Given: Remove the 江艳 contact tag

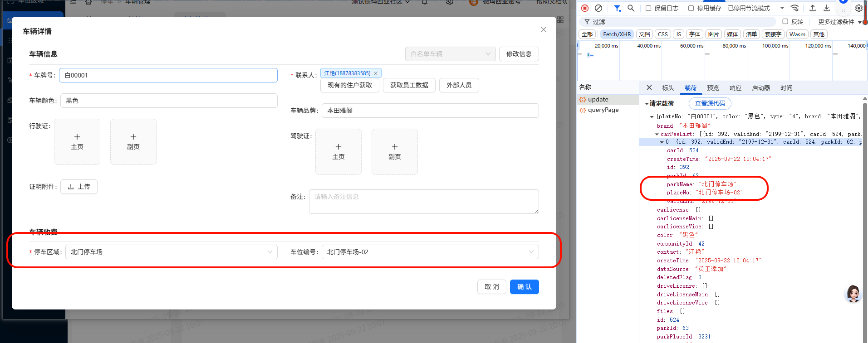Looking at the screenshot, I should tap(376, 73).
